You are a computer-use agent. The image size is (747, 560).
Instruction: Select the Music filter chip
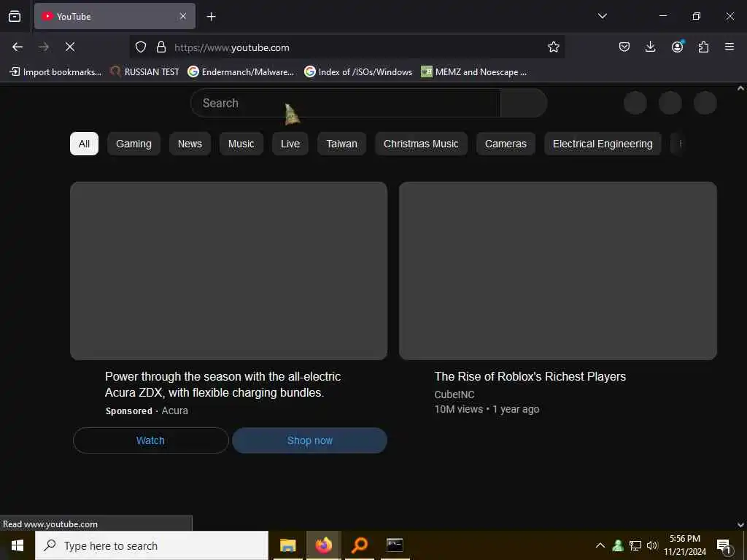(x=241, y=144)
